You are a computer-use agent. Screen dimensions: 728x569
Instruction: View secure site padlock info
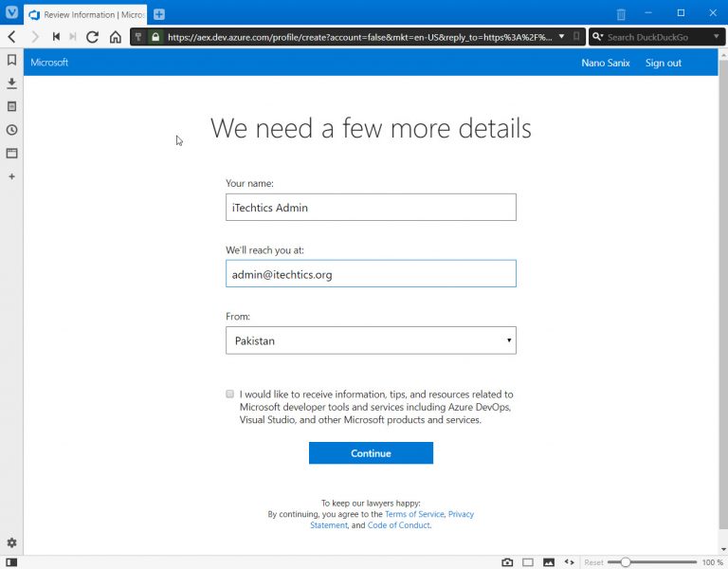point(155,37)
